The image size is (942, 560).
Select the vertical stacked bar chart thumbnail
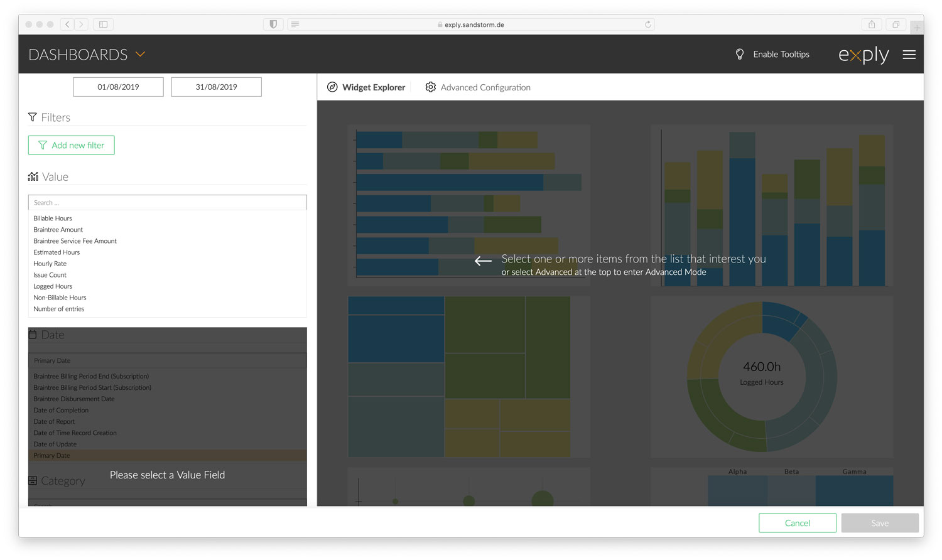(772, 205)
